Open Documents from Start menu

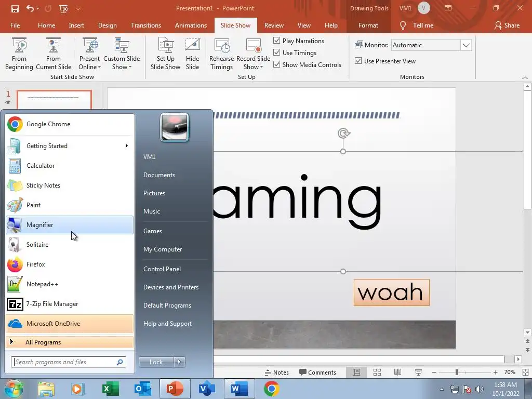(159, 175)
